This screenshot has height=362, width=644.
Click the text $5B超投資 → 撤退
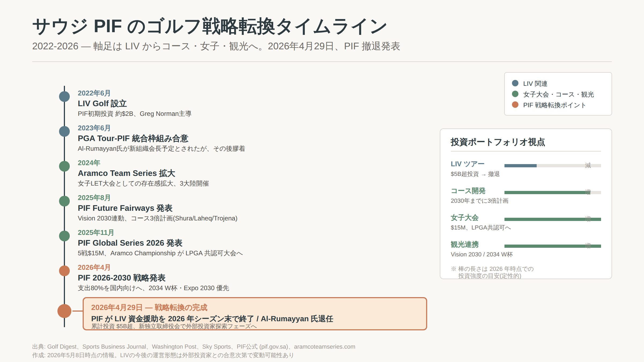click(475, 174)
